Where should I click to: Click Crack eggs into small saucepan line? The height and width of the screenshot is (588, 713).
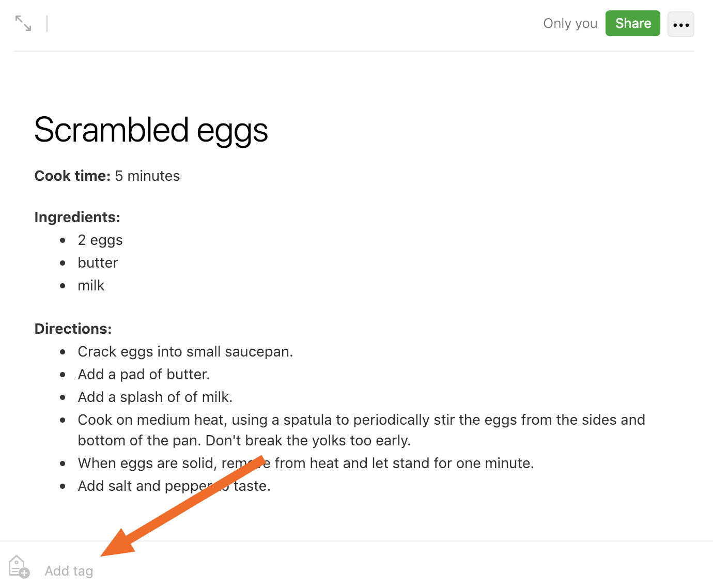[185, 351]
